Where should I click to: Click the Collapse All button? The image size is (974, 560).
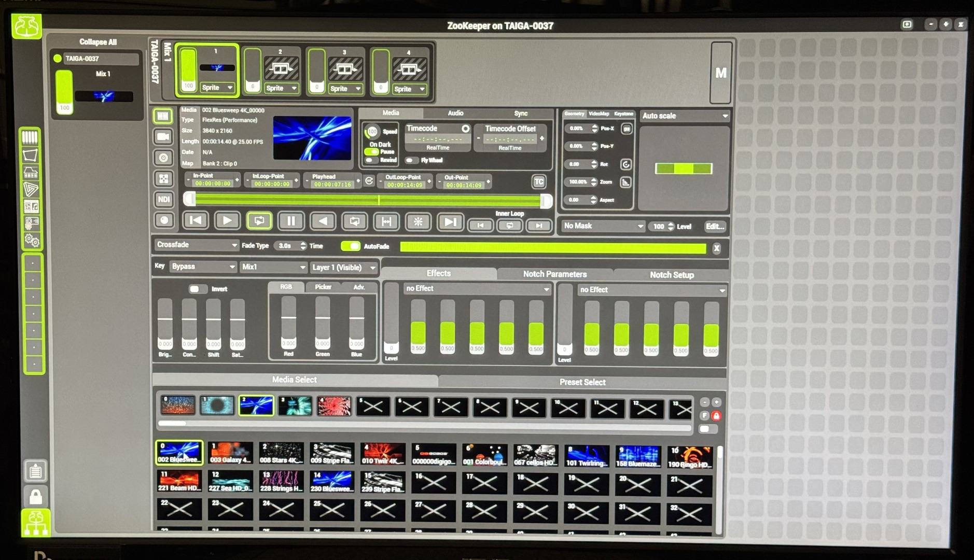(x=98, y=42)
